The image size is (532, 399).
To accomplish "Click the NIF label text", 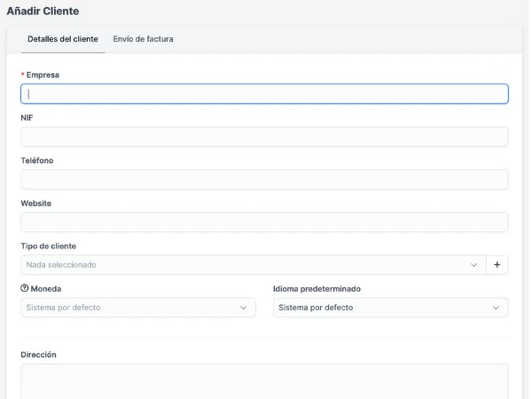I will pyautogui.click(x=27, y=118).
